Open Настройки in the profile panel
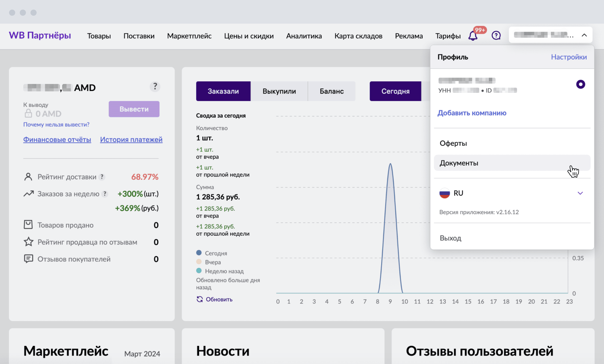This screenshot has width=604, height=364. 569,57
